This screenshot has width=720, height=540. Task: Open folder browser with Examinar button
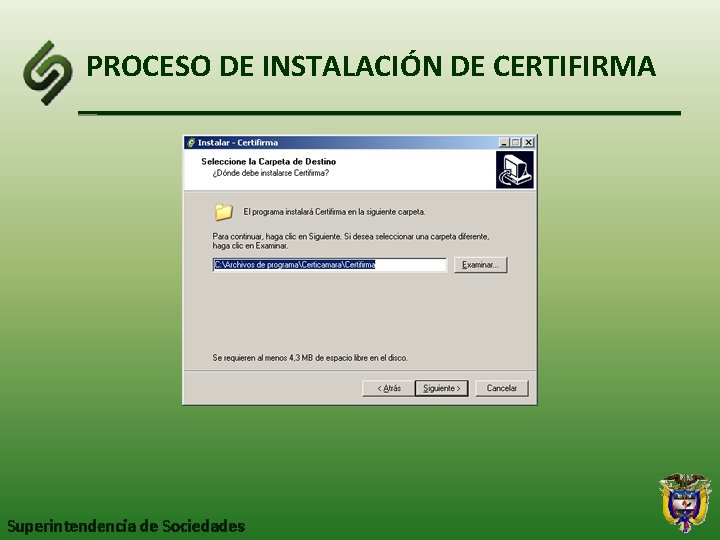tap(480, 265)
